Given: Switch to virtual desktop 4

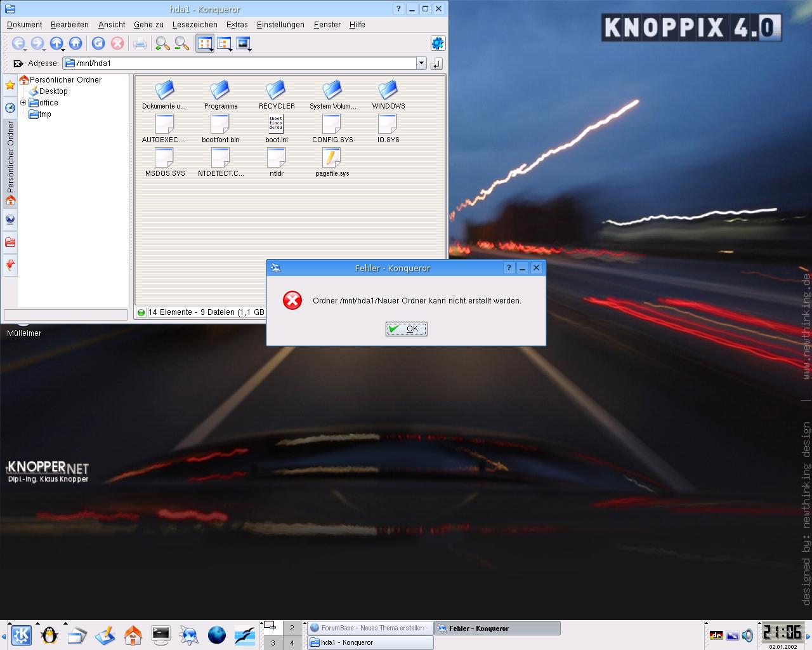Looking at the screenshot, I should 292,642.
